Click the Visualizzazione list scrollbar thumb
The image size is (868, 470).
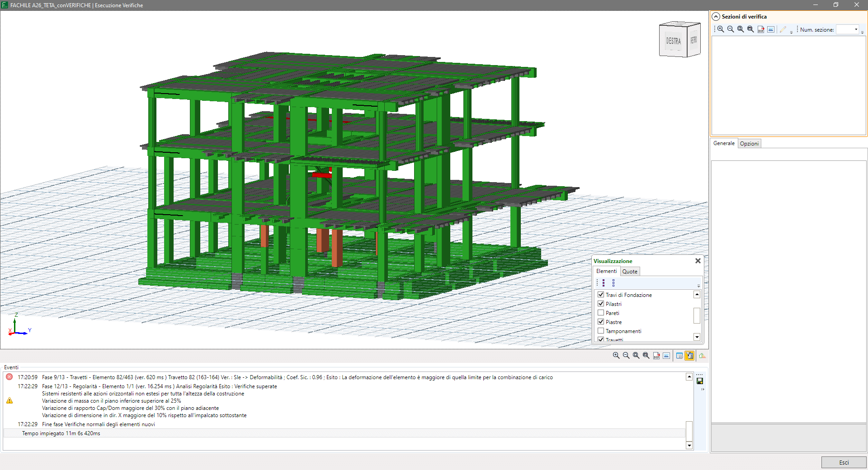pyautogui.click(x=697, y=315)
